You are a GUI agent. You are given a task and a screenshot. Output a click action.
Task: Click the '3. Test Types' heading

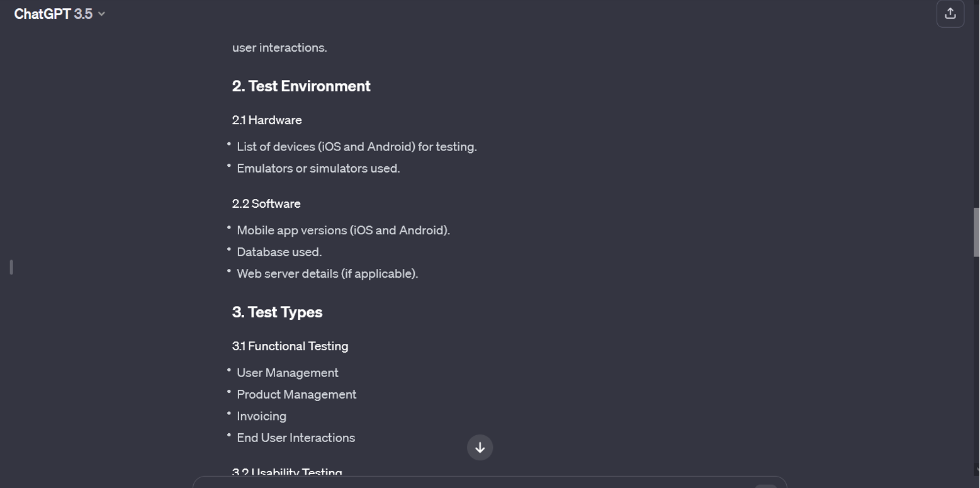pos(277,312)
